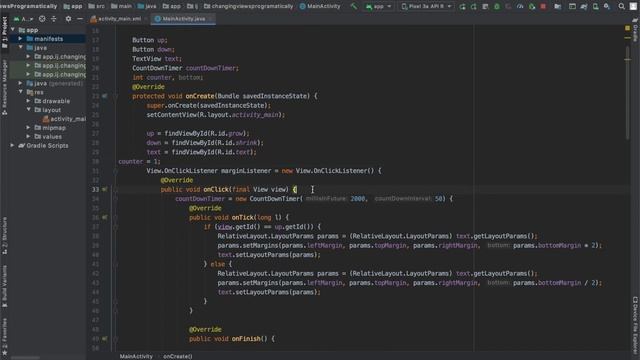This screenshot has width=640, height=360.
Task: Click the Search Everywhere magnifier icon
Action: [x=621, y=7]
